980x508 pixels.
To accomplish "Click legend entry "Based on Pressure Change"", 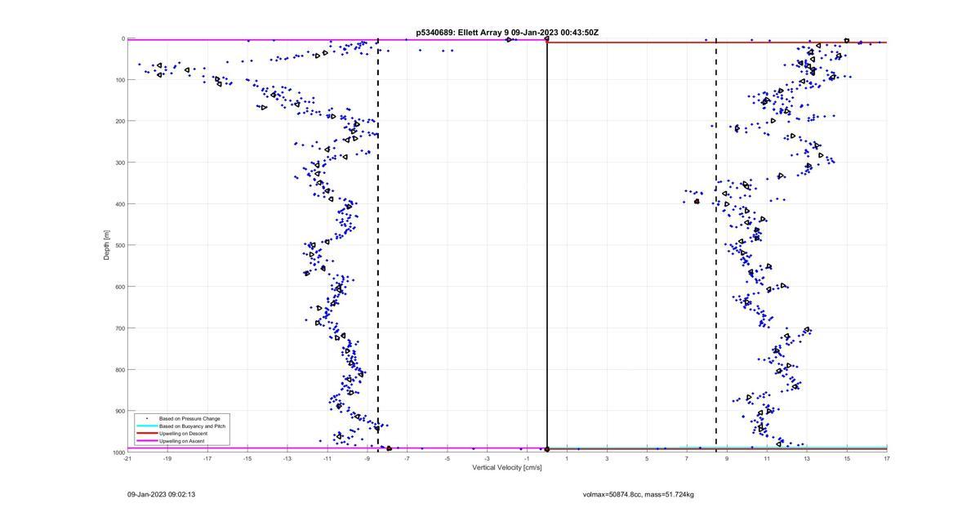I will coord(189,419).
